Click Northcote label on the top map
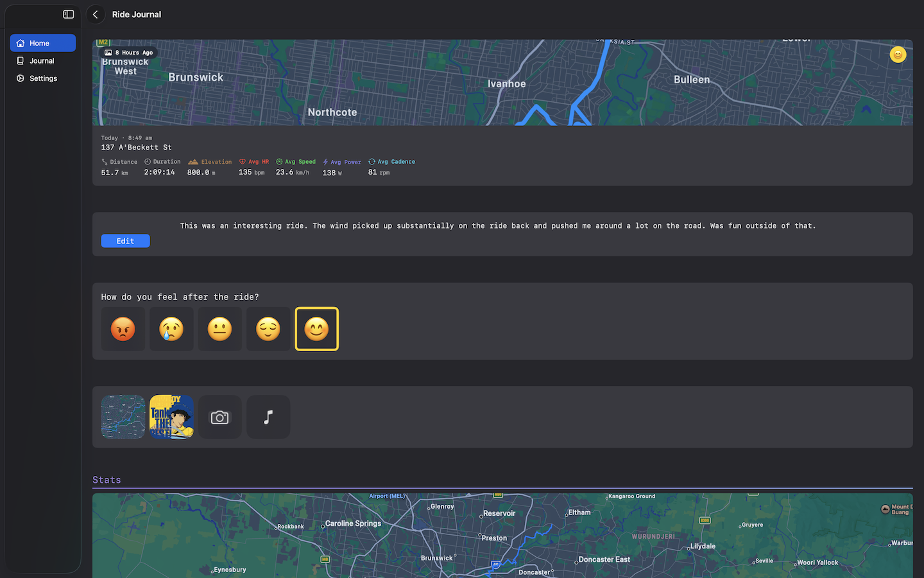 tap(332, 112)
